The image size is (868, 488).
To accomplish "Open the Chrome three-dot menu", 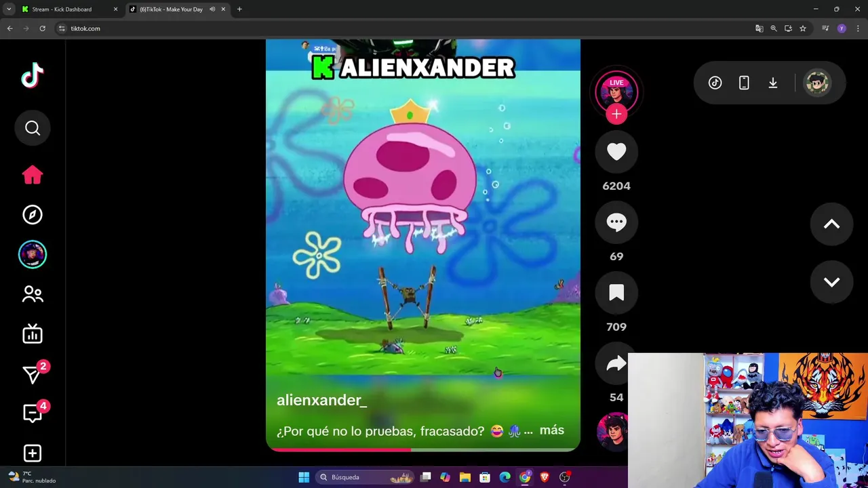I will tap(858, 28).
